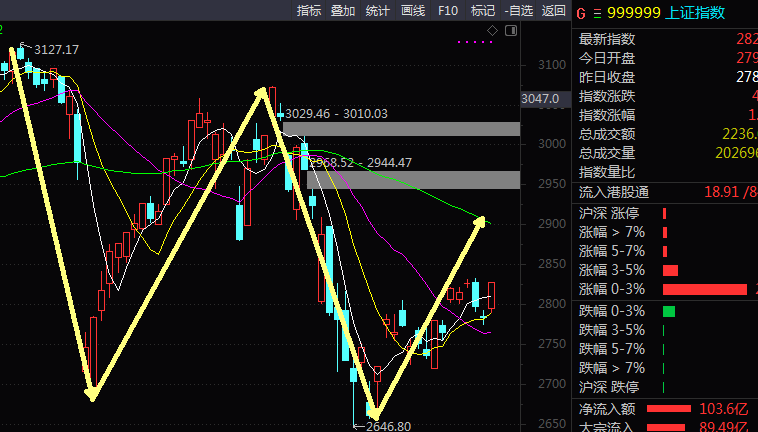
Task: Select the 2968.52 - 2944.47 gray band
Action: click(414, 180)
